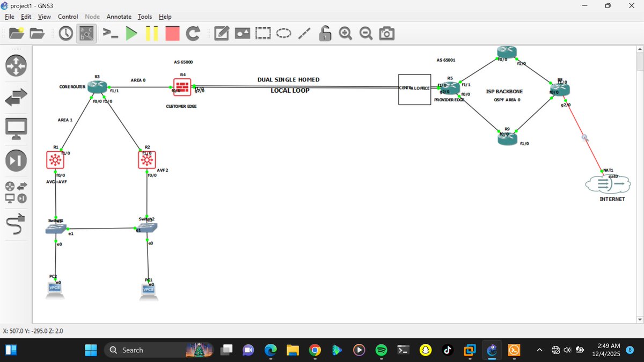The height and width of the screenshot is (362, 644).
Task: Click vertical scrollbar up arrow
Action: click(x=639, y=50)
